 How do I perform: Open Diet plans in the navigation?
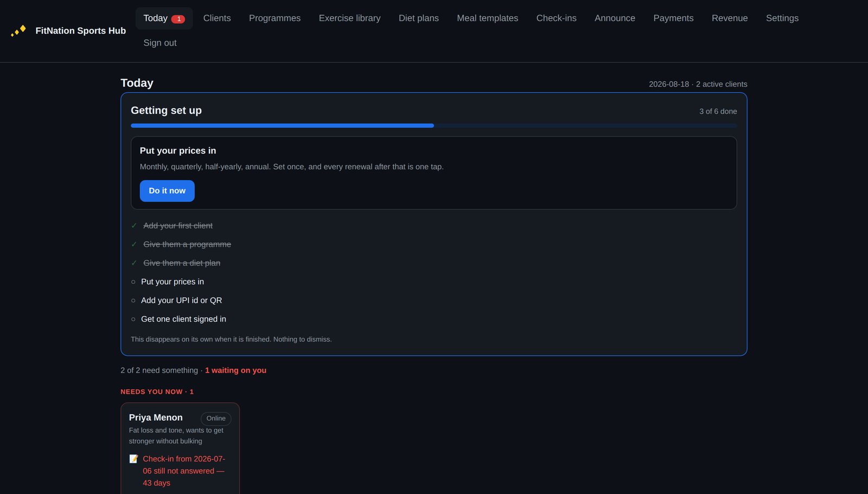point(419,18)
